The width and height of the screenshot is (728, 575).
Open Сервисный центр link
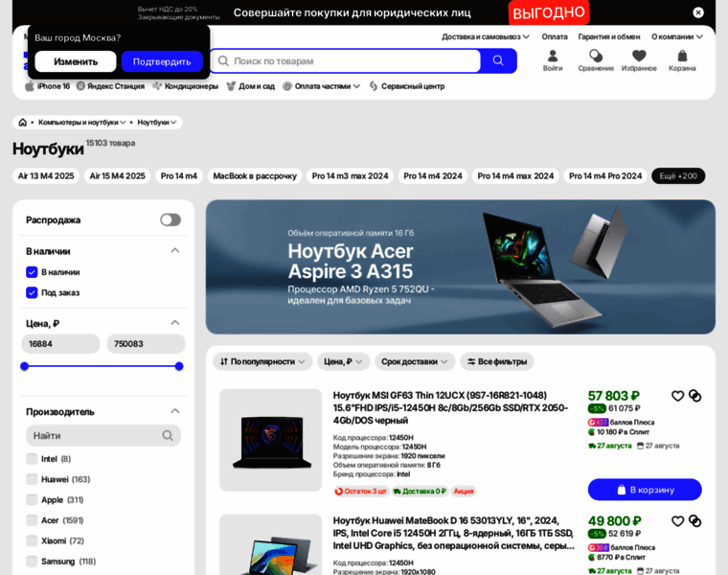[x=407, y=86]
